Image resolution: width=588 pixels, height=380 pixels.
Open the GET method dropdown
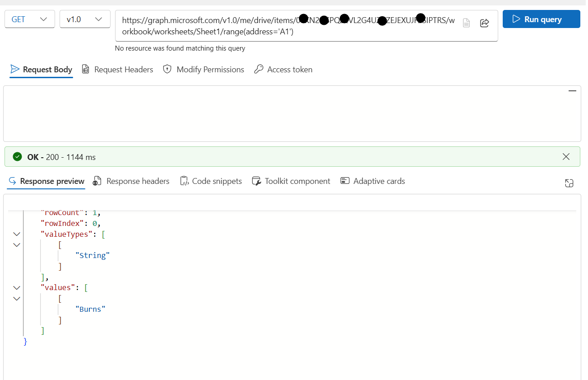[29, 19]
